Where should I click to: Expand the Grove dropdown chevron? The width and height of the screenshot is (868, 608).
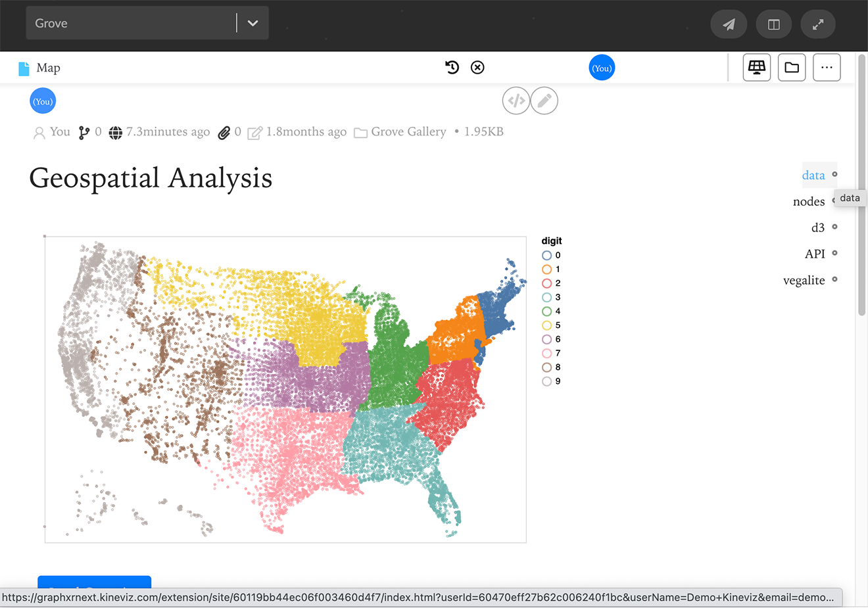253,23
